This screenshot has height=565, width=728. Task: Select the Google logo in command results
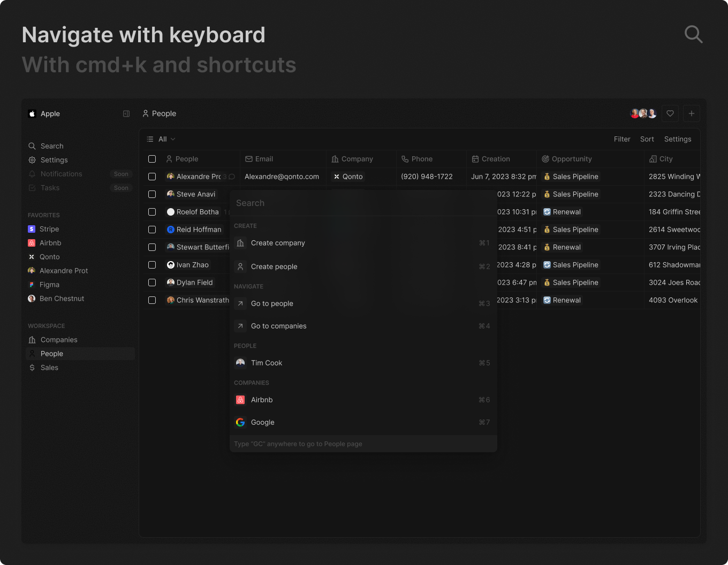240,422
